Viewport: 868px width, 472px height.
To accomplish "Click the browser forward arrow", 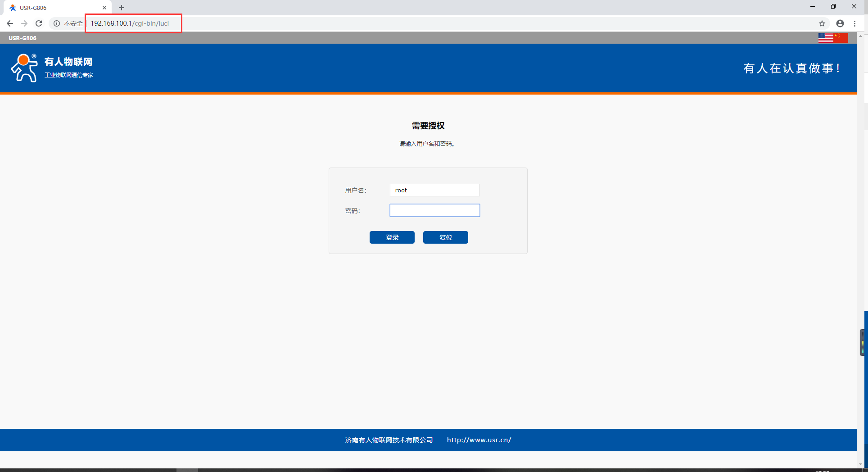I will click(x=24, y=23).
